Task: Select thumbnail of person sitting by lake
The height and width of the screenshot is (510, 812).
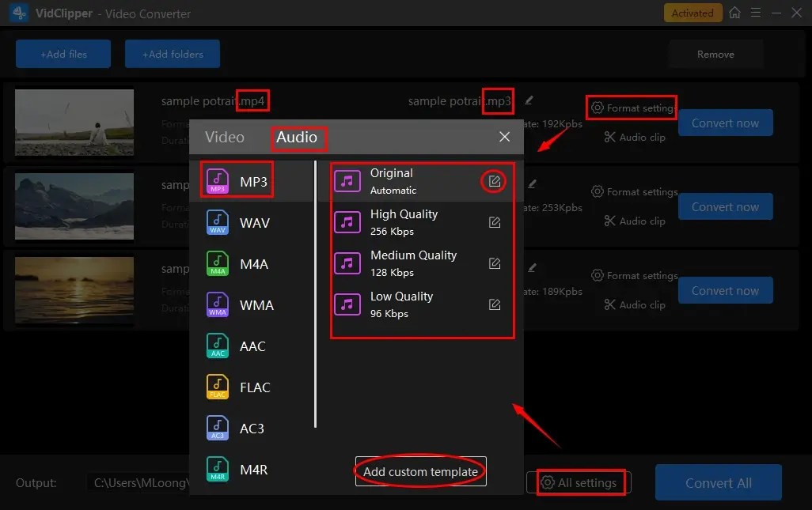Action: tap(74, 122)
